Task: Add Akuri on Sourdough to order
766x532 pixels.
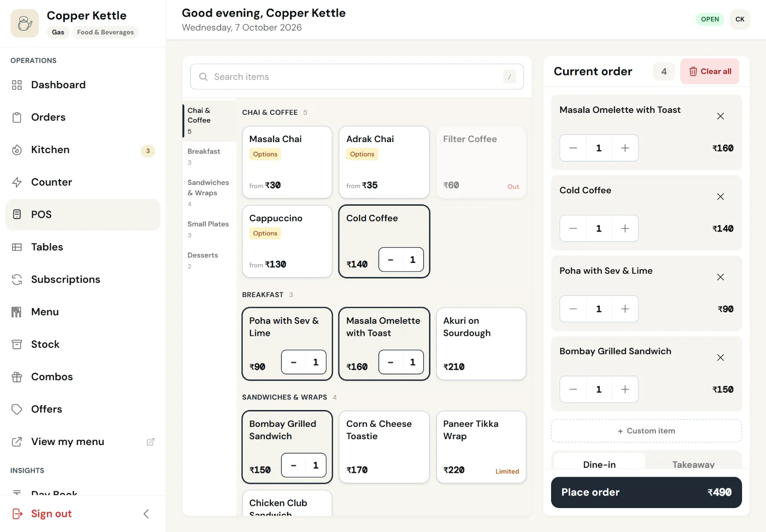Action: coord(481,344)
